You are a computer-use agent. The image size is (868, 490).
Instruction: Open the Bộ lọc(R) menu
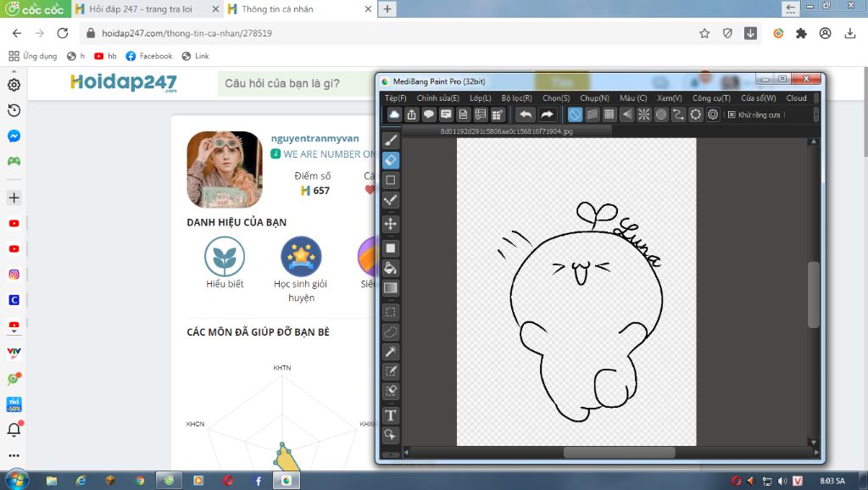pos(516,98)
